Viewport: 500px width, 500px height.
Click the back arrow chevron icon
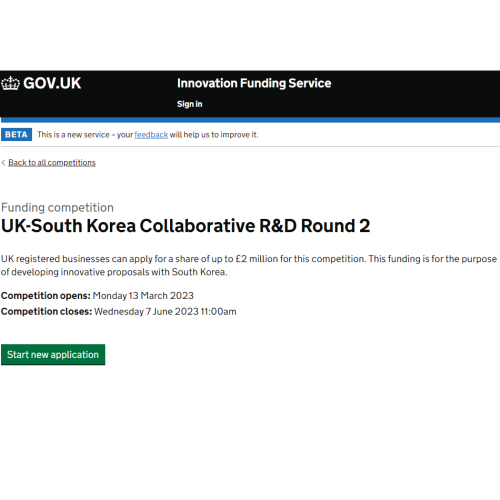pos(3,163)
